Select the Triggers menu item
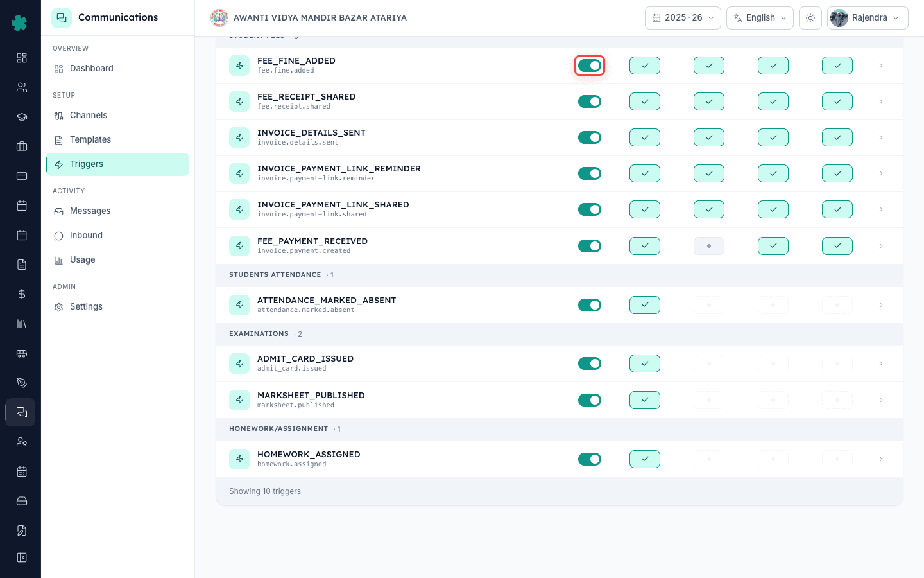 point(117,164)
